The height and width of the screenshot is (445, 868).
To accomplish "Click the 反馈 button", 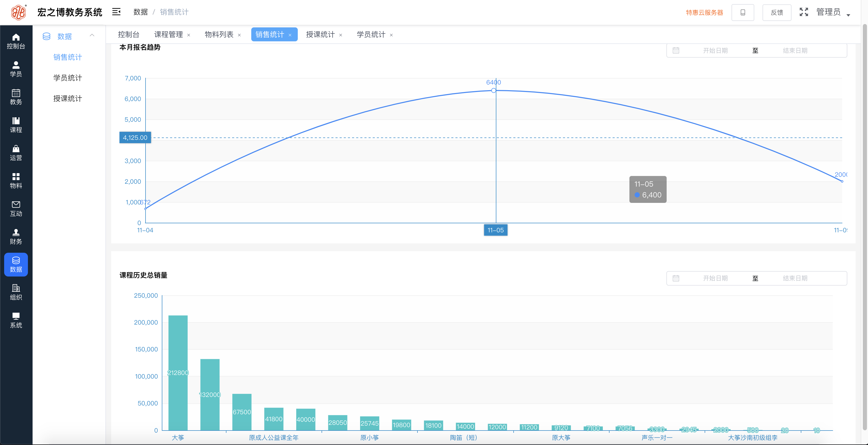I will [777, 12].
